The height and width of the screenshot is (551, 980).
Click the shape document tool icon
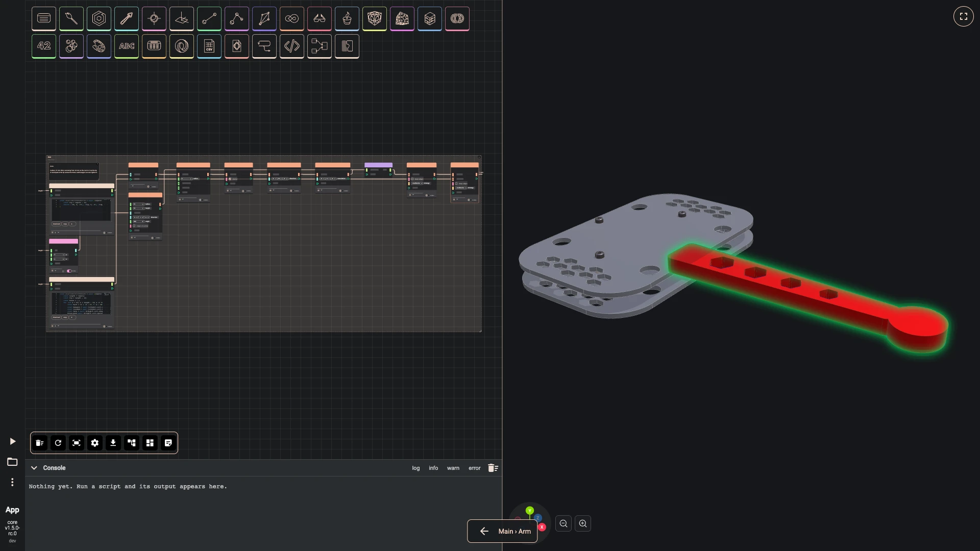click(237, 46)
